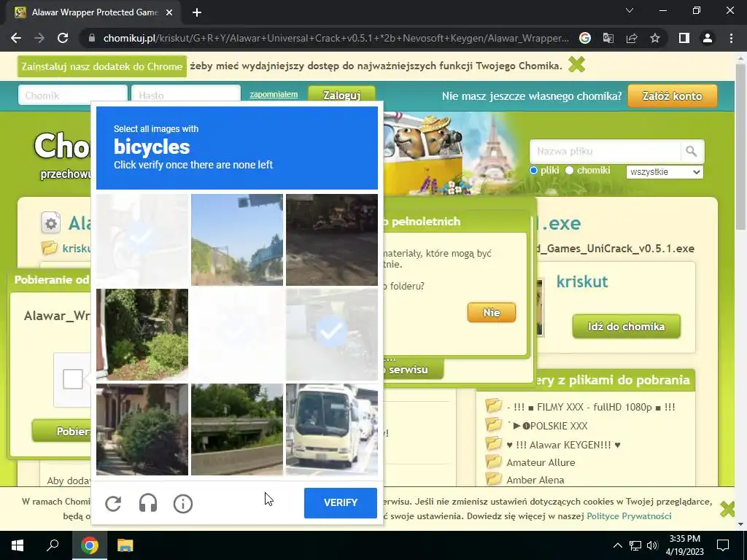Close the cookie notice bar
Viewport: 747px width, 560px height.
point(727,509)
